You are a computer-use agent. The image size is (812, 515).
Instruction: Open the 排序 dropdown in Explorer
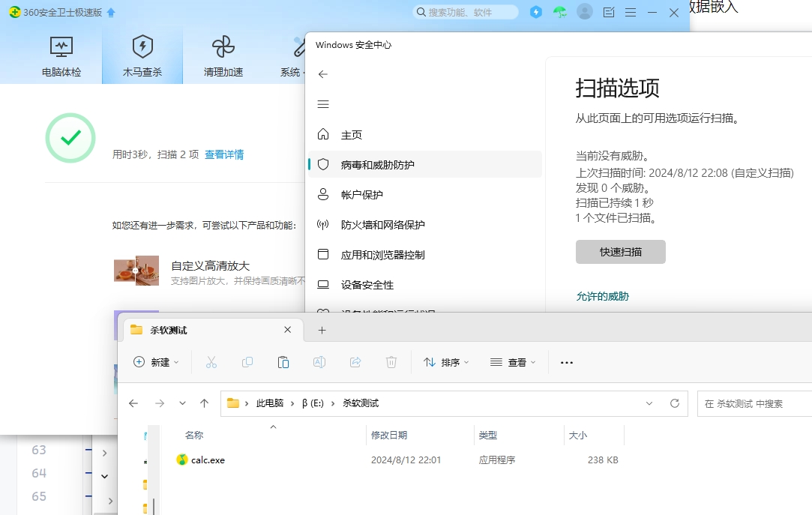446,362
